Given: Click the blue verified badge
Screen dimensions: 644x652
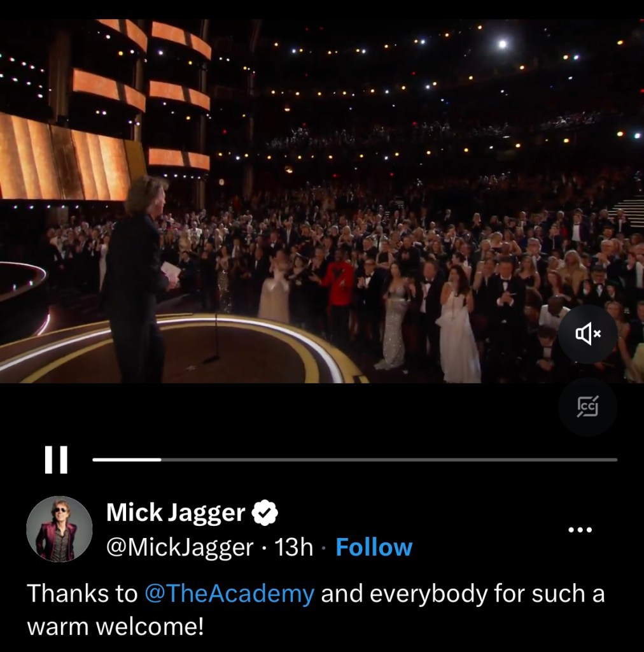Looking at the screenshot, I should [x=265, y=513].
